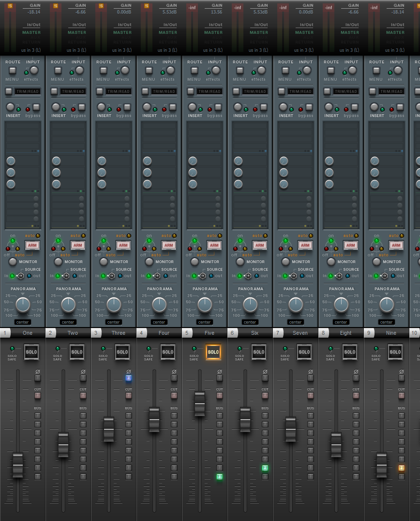
Task: Click the volume fader handle on channel Nine
Action: 382,465
